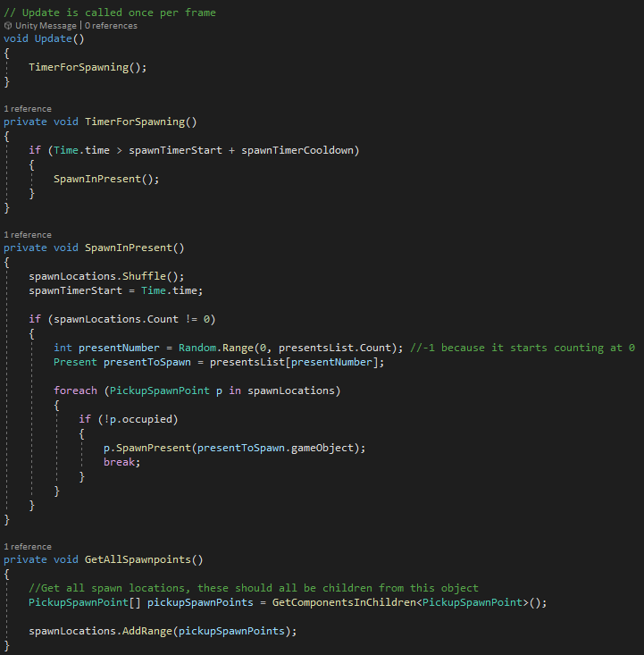644x655 pixels.
Task: Click the 'GetComponentsInChildren' call
Action: pos(344,603)
